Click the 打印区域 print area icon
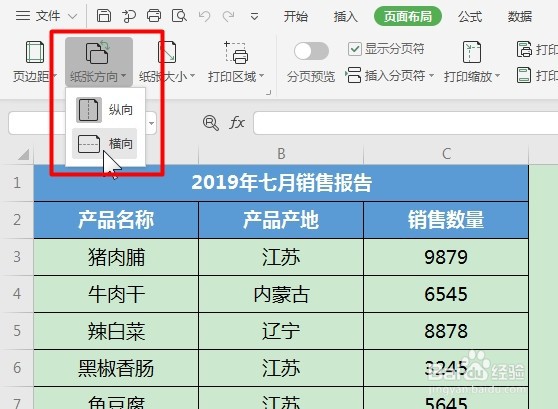Screen dimensions: 558x409 pos(236,52)
